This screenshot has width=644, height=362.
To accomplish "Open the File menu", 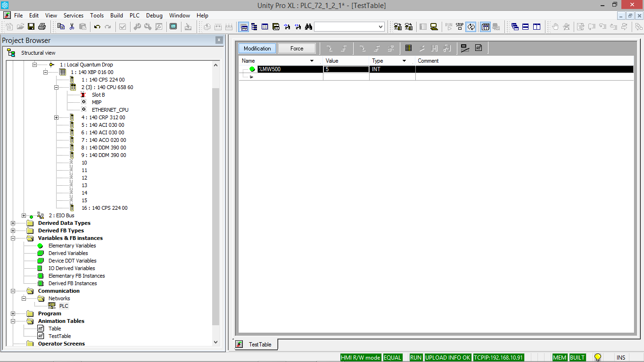I will click(18, 16).
